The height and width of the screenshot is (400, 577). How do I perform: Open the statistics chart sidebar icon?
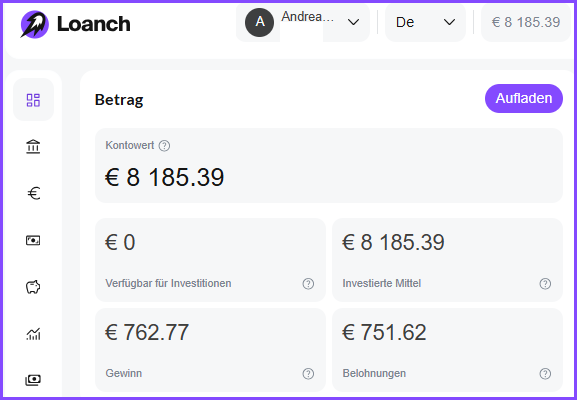[33, 334]
